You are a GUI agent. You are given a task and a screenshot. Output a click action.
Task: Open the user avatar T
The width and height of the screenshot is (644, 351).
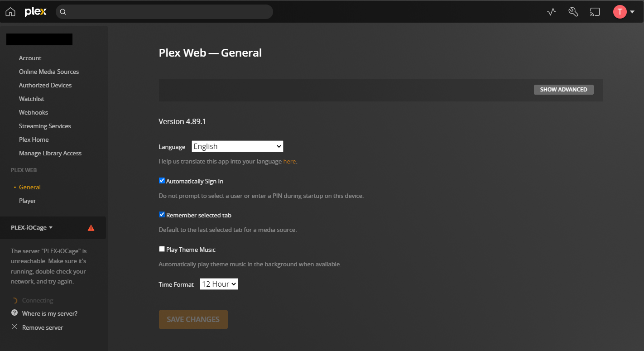tap(620, 12)
